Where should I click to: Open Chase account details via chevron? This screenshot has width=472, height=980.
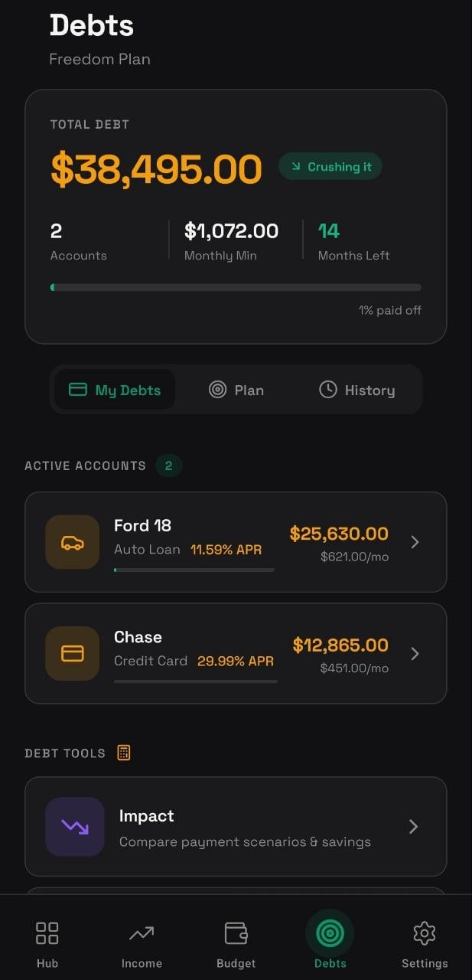[x=415, y=653]
